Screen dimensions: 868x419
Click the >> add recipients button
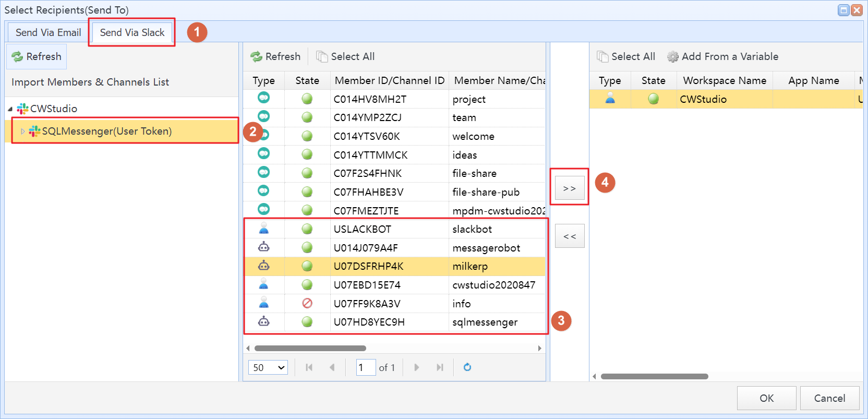pyautogui.click(x=570, y=188)
